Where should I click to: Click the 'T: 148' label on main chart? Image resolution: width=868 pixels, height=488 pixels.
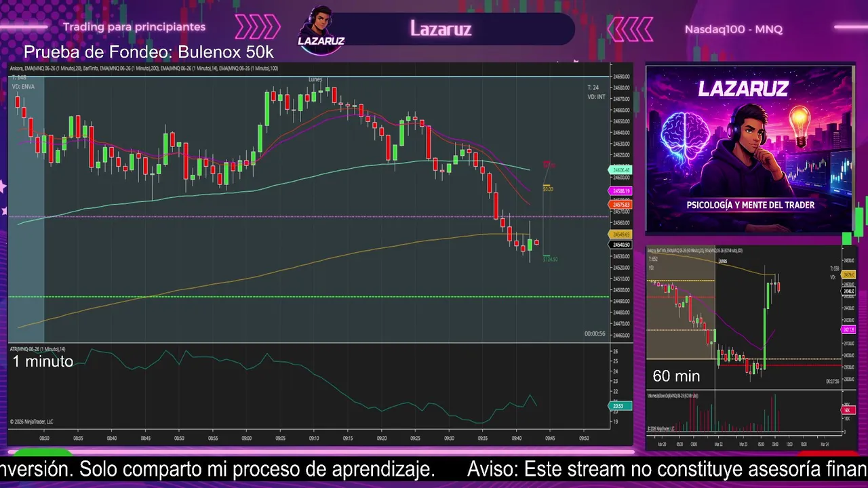[x=18, y=78]
